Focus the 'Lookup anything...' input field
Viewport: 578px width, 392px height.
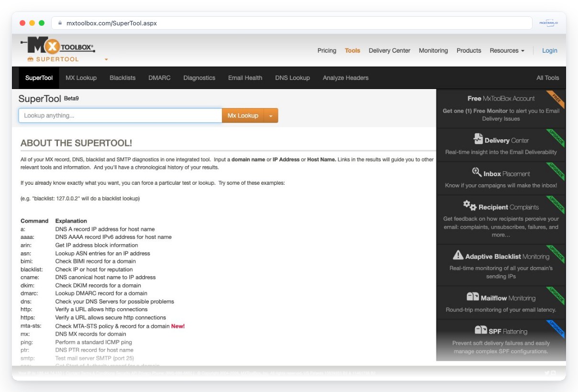(120, 115)
